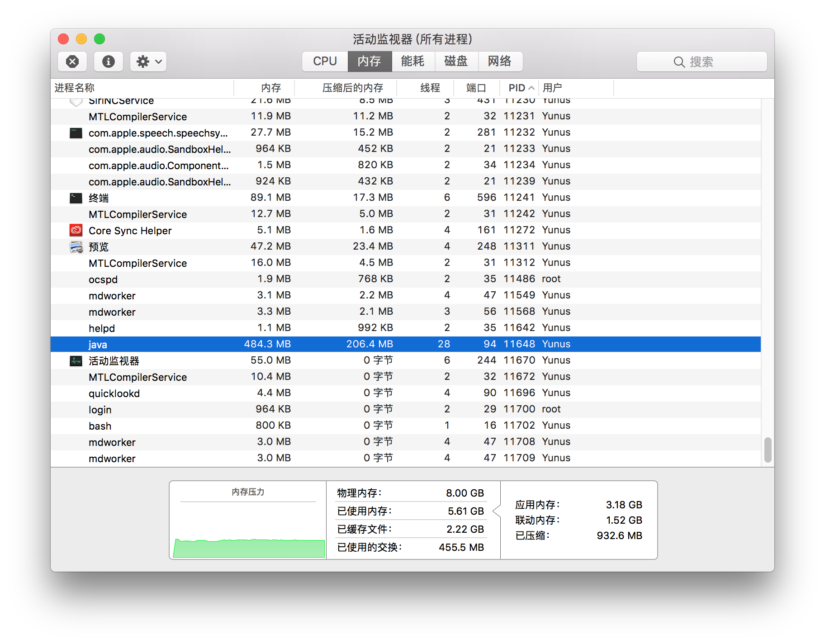
Task: Click the 已使用内存 5.61 GB entry
Action: pyautogui.click(x=411, y=511)
